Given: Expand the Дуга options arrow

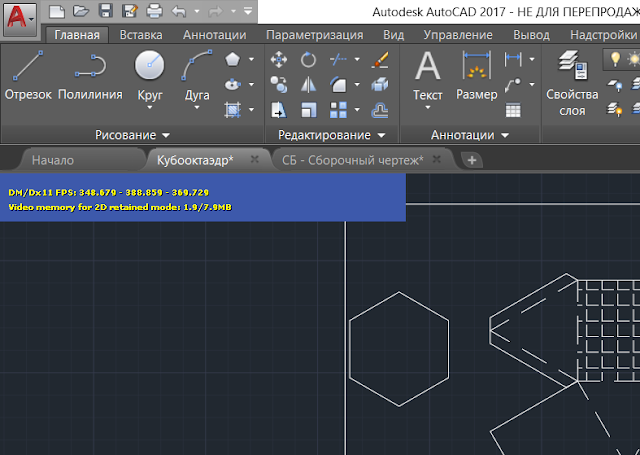Looking at the screenshot, I should click(197, 108).
